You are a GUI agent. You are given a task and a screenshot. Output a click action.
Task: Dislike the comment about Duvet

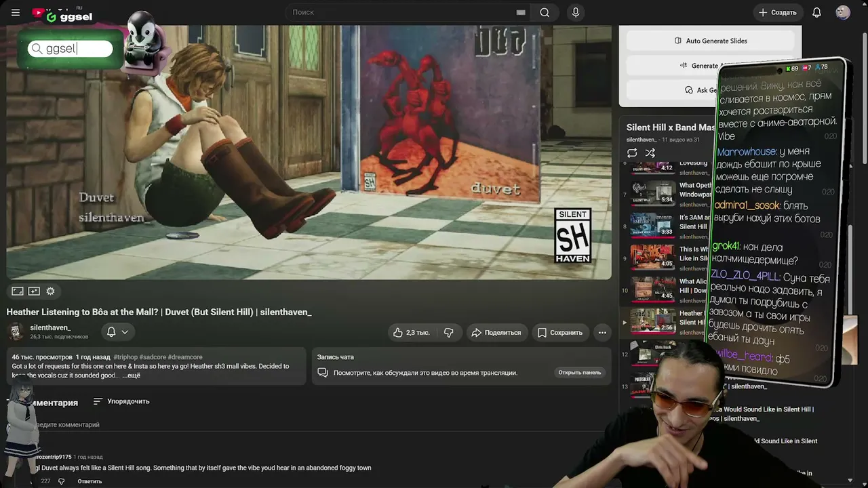[61, 481]
